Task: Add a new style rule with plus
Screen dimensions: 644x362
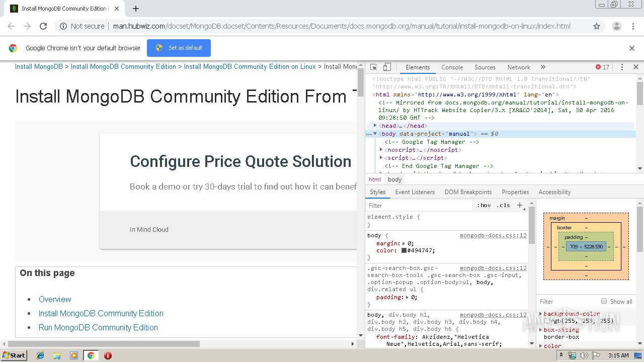Action: (x=520, y=205)
